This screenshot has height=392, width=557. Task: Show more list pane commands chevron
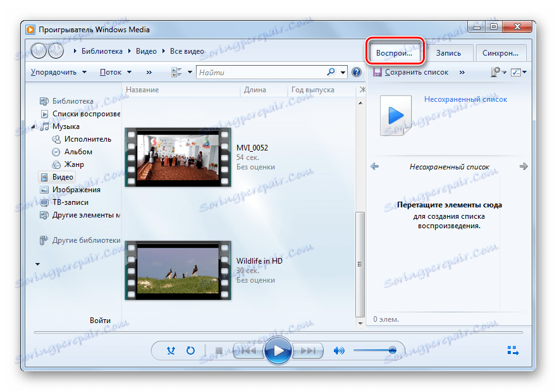462,72
